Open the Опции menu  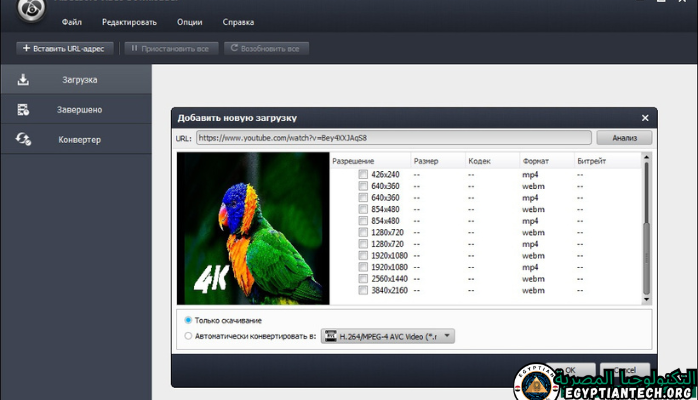click(190, 22)
